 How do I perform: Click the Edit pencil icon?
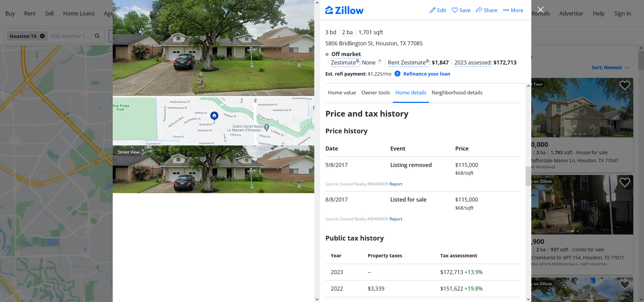tap(432, 10)
